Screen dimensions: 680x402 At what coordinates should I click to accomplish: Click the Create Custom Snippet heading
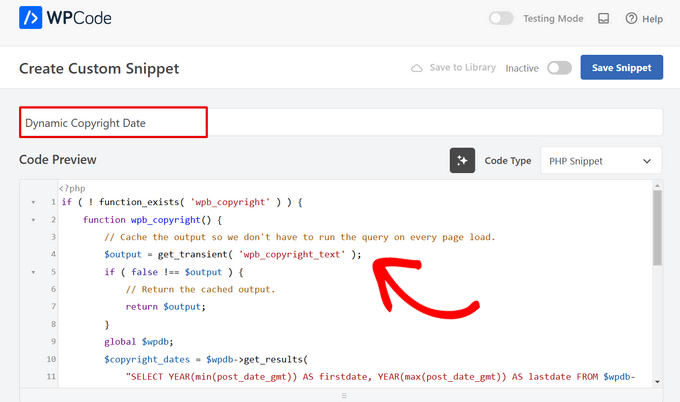click(x=99, y=69)
